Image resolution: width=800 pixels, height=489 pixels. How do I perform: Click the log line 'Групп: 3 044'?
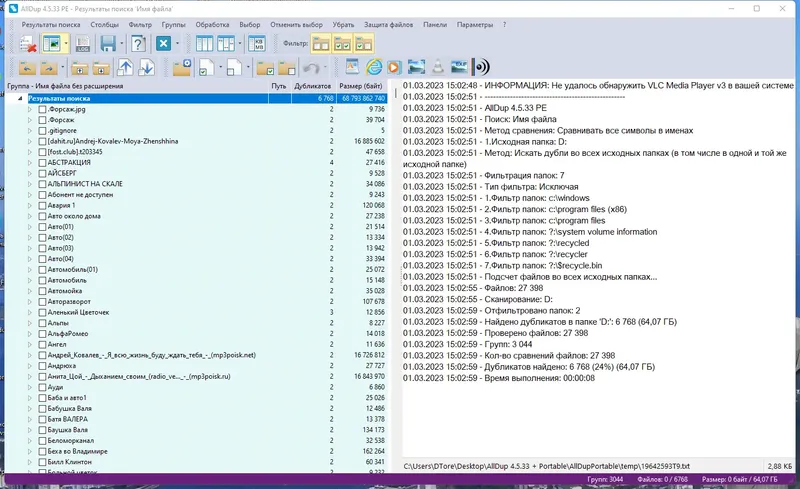[467, 345]
